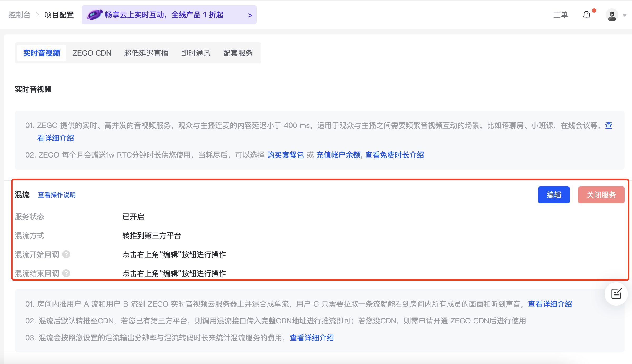Open the 查看操作说明 link beside 混流

[x=57, y=195]
